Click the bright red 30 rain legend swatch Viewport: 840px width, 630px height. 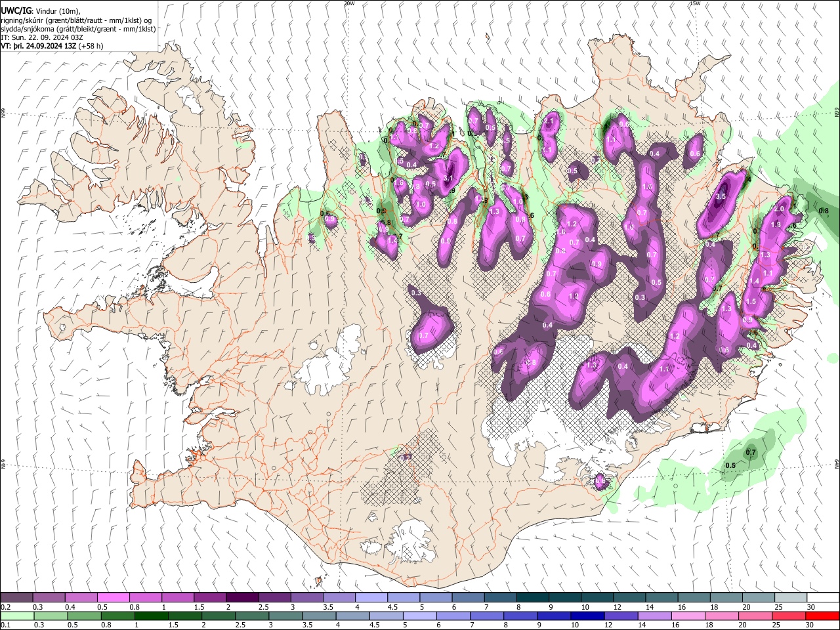822,616
